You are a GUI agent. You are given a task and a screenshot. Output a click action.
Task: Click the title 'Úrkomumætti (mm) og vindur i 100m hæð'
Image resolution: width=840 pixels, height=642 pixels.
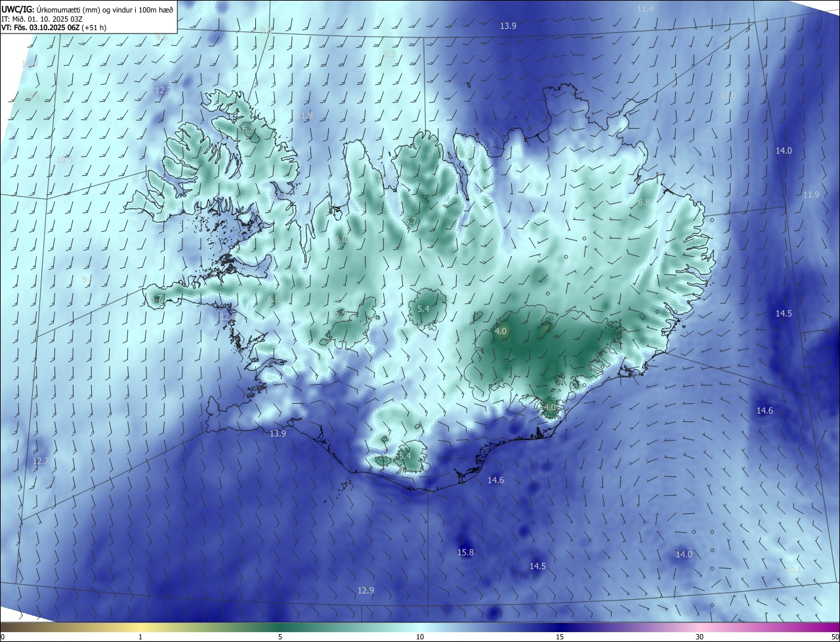[x=104, y=9]
